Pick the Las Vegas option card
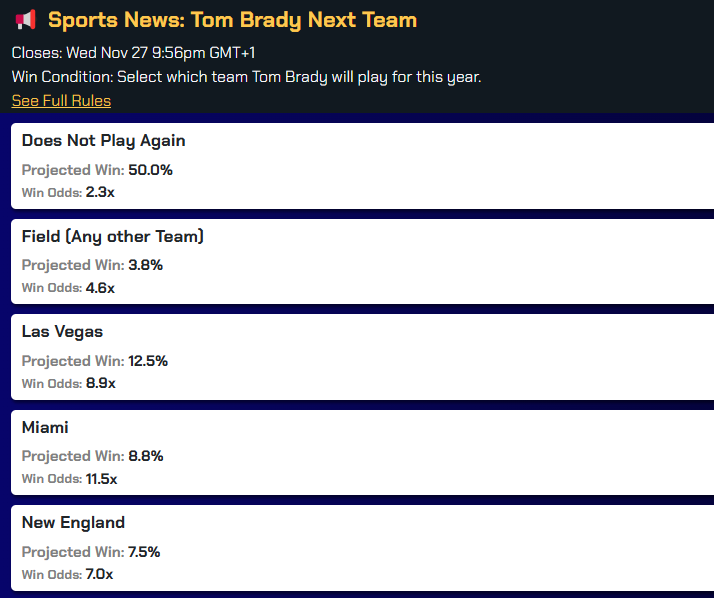The width and height of the screenshot is (714, 598). click(362, 357)
